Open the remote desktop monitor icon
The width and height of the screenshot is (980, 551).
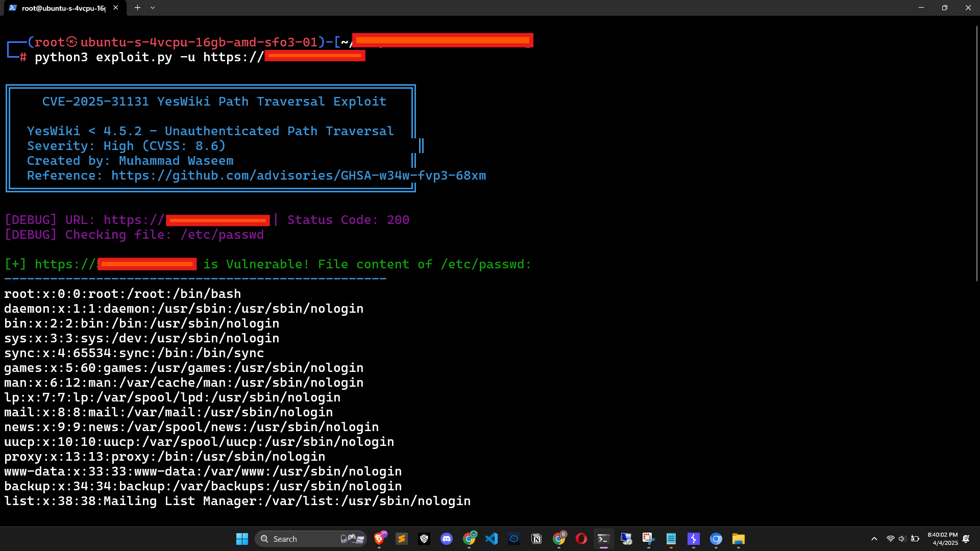click(626, 539)
